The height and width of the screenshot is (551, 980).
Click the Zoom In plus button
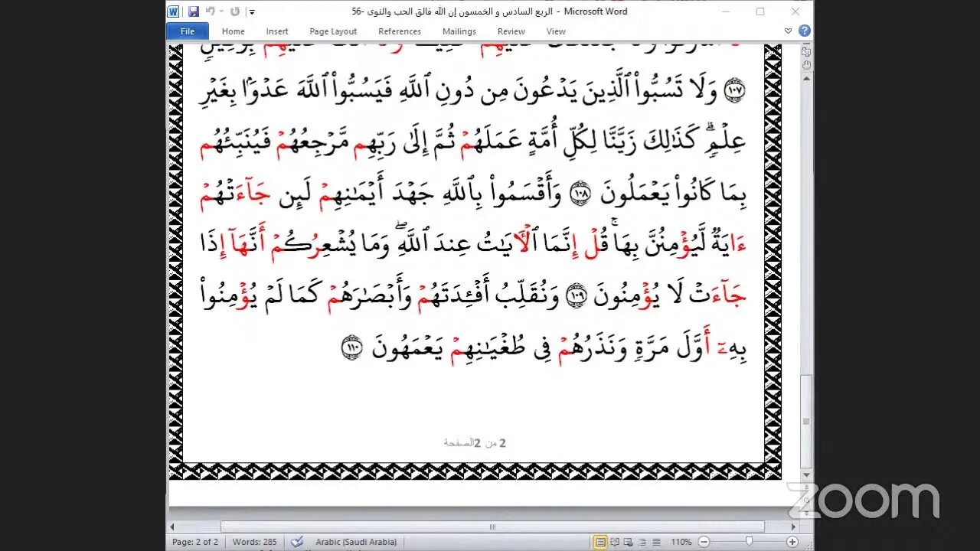792,542
